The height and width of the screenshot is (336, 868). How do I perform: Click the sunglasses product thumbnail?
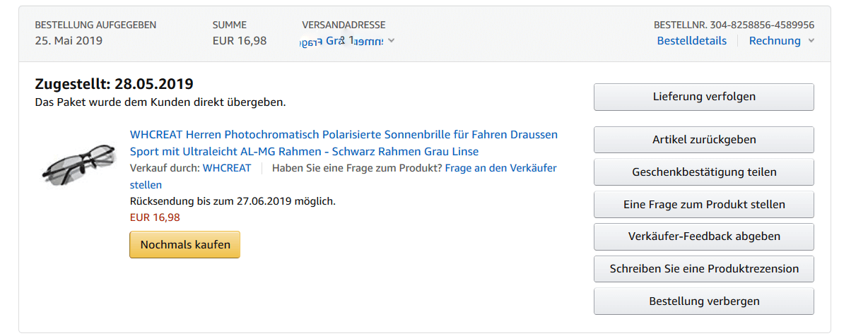(x=76, y=164)
